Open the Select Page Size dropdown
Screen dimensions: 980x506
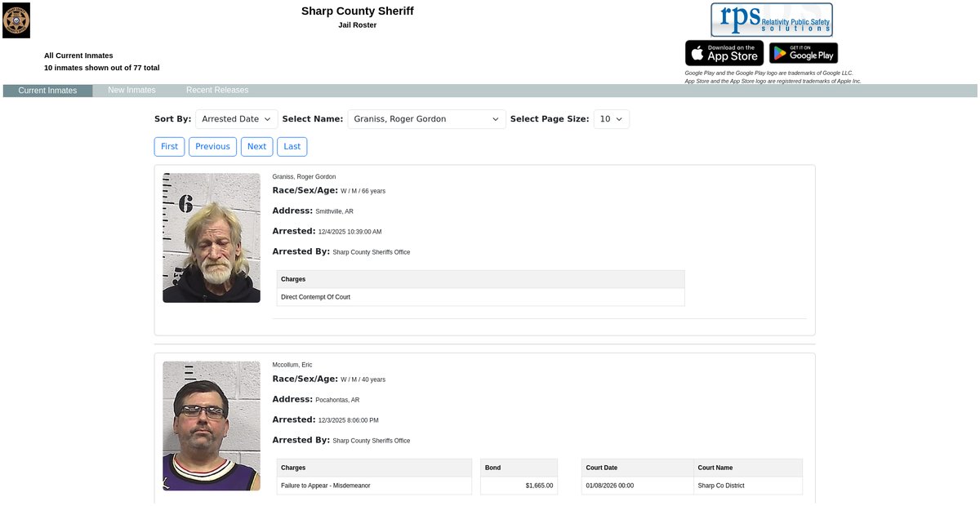[612, 119]
